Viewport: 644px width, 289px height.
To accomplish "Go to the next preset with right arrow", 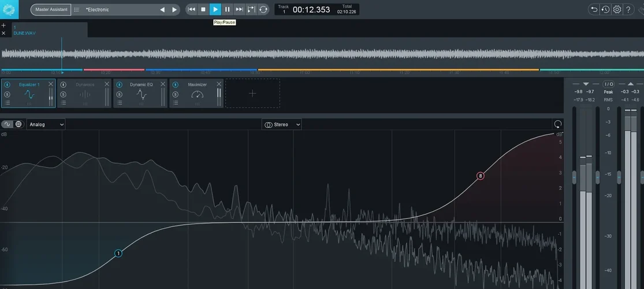I will tap(174, 9).
